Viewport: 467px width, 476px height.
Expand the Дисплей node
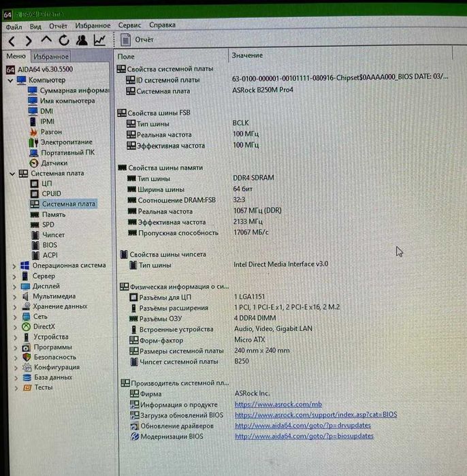(14, 287)
